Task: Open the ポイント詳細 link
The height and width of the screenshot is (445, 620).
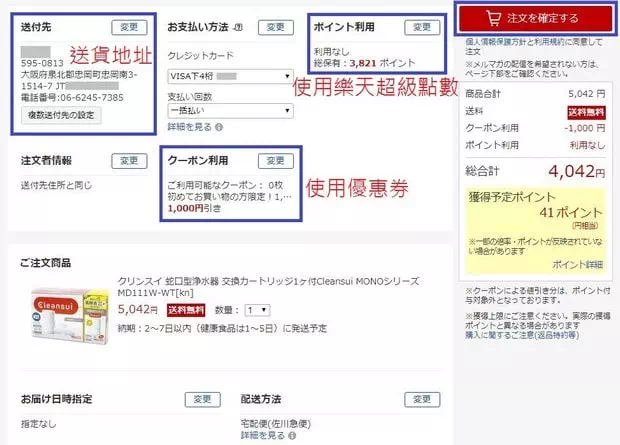Action: click(577, 265)
